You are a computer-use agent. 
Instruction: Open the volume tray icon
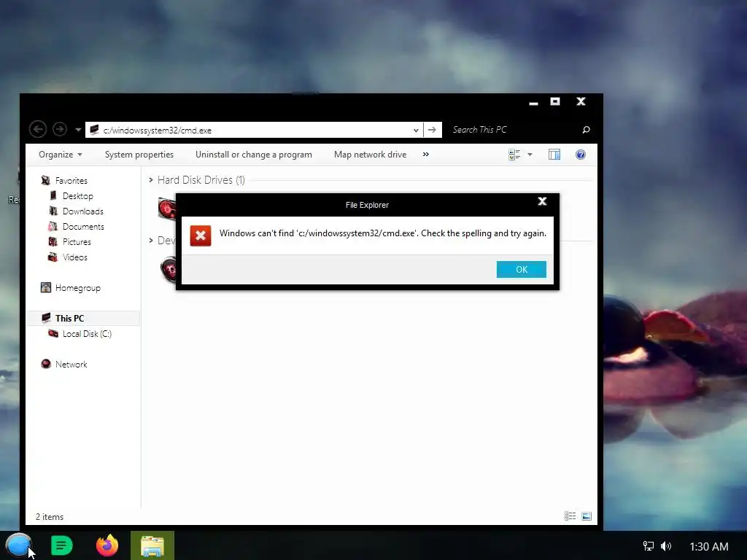pos(666,545)
